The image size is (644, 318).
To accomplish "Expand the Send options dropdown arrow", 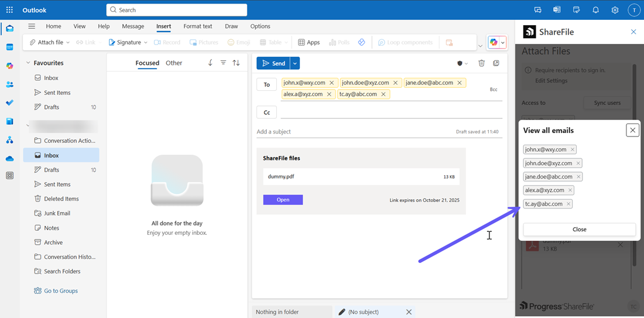I will pos(295,63).
